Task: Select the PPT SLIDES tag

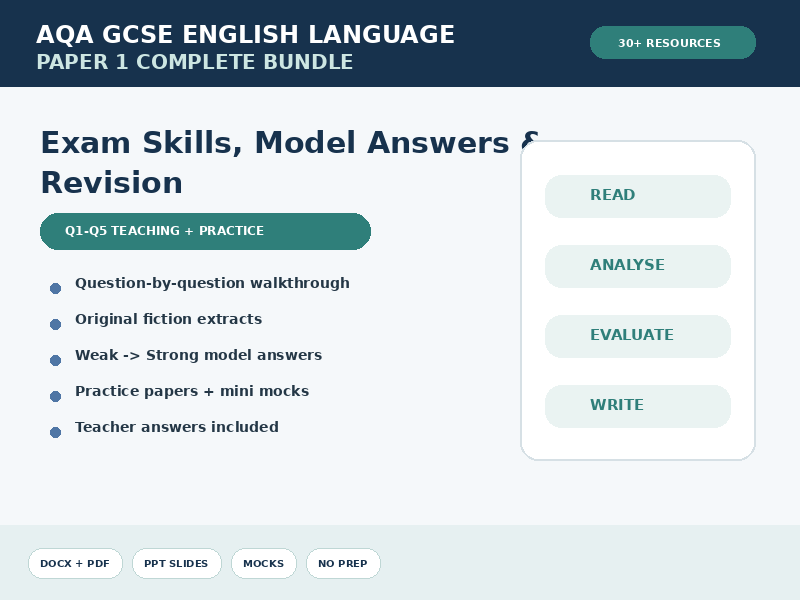Action: [177, 563]
